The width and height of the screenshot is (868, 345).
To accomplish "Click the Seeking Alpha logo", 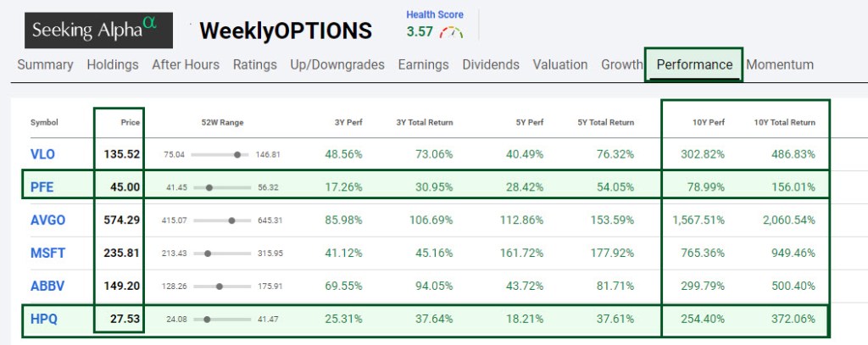I will 97,31.
